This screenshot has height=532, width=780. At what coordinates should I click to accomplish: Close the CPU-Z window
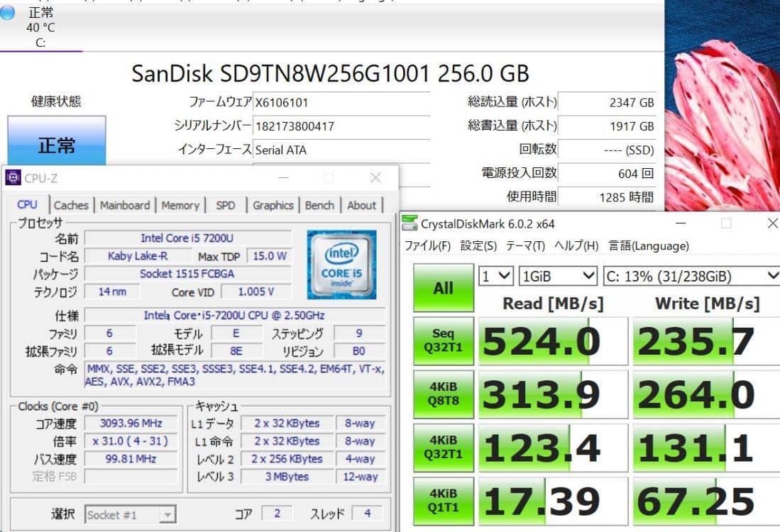click(375, 177)
